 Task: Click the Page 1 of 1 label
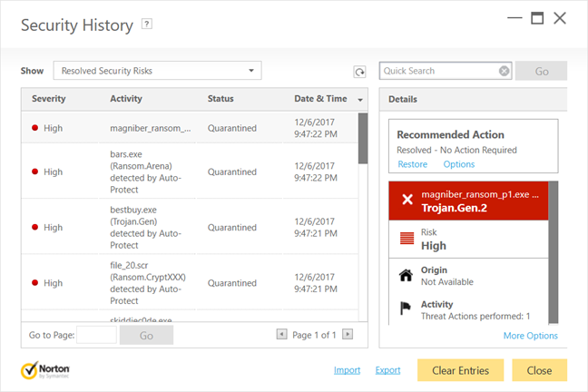pos(314,335)
